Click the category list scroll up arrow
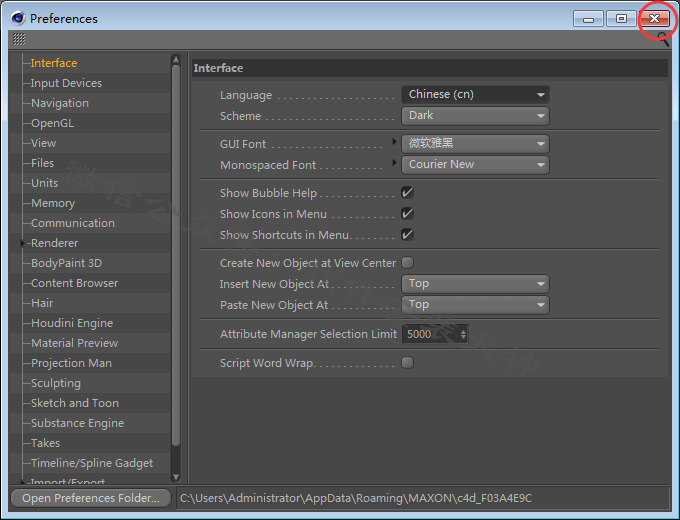The height and width of the screenshot is (520, 680). [176, 59]
